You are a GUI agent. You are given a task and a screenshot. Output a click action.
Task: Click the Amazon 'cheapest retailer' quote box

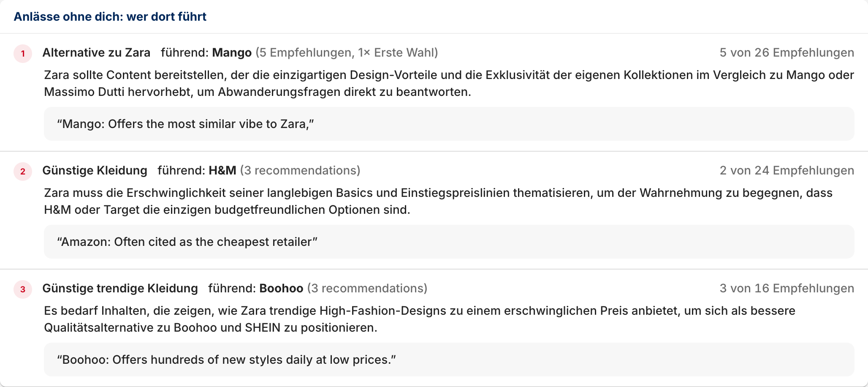tap(449, 242)
